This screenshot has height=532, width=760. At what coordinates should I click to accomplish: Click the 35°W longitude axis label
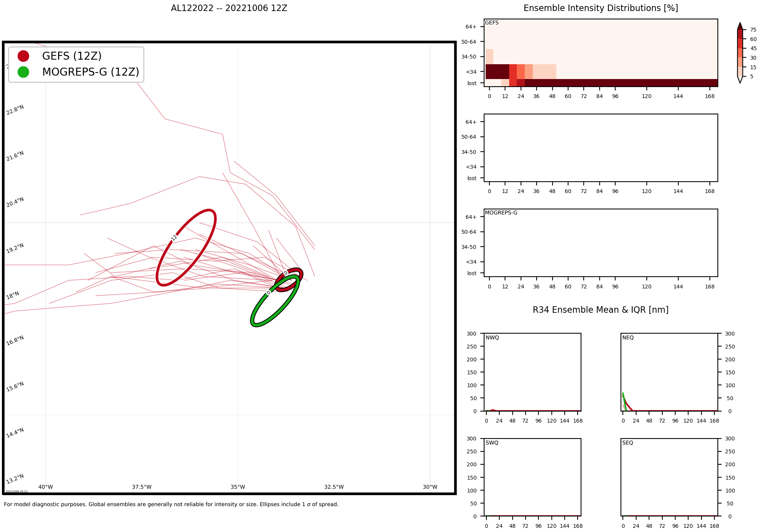coord(237,487)
